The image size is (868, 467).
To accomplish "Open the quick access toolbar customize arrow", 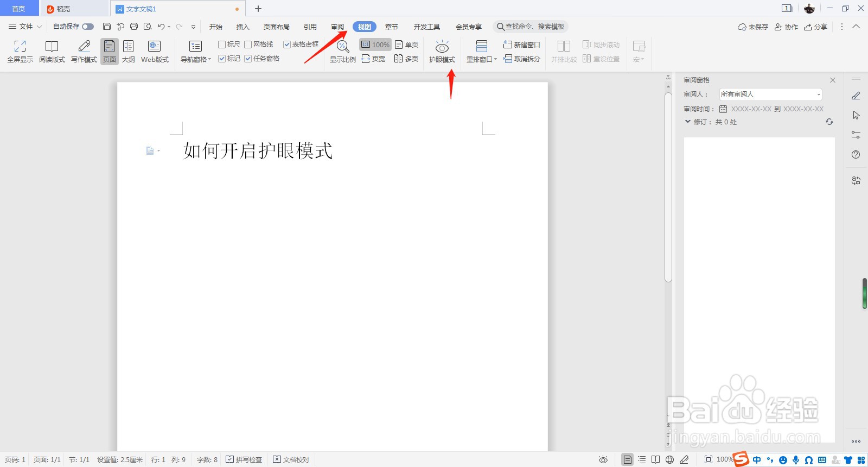I will (x=193, y=27).
